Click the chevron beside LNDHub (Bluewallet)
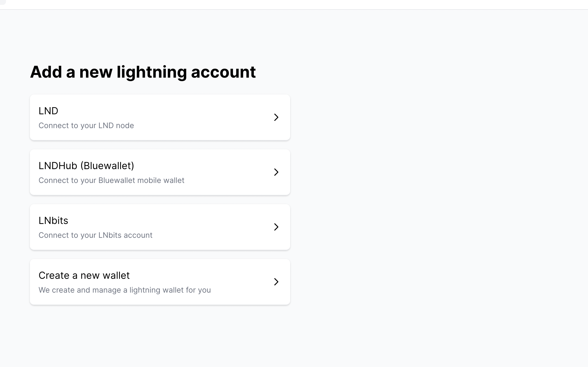The width and height of the screenshot is (588, 367). pyautogui.click(x=276, y=172)
